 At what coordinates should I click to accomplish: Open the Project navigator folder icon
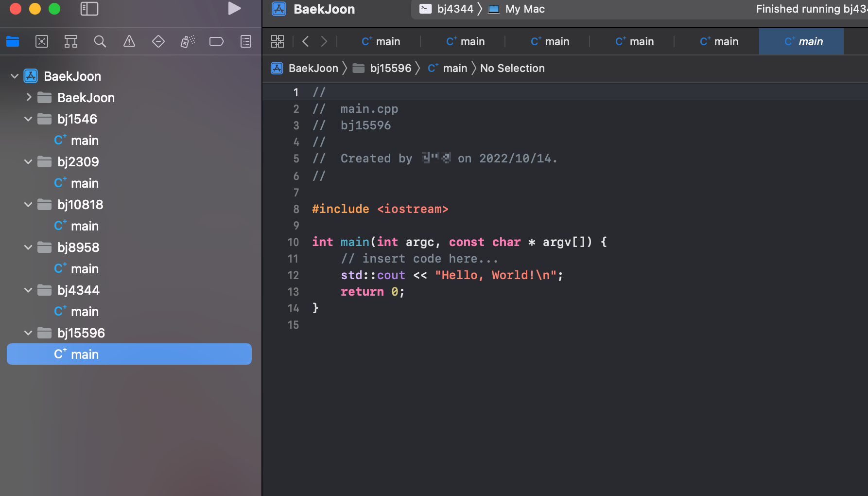[13, 41]
